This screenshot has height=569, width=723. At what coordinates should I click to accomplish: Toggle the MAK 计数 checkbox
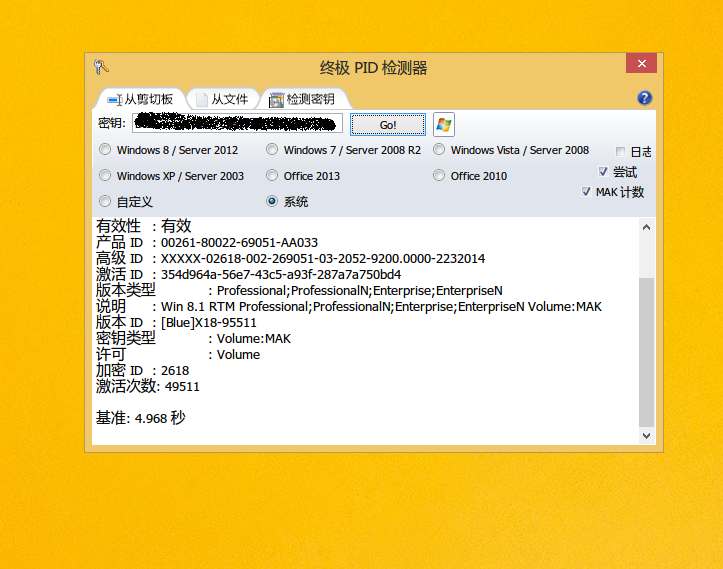pyautogui.click(x=586, y=191)
